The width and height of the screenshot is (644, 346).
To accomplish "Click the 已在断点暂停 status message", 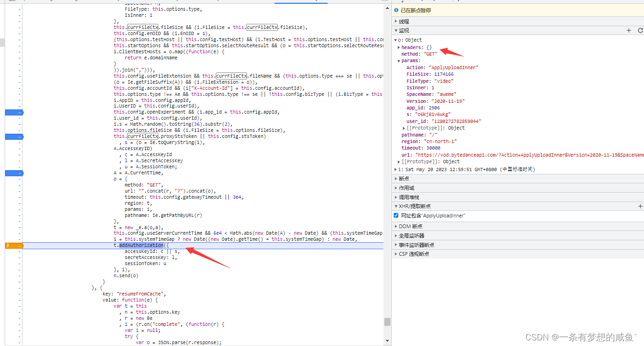I will [x=416, y=10].
